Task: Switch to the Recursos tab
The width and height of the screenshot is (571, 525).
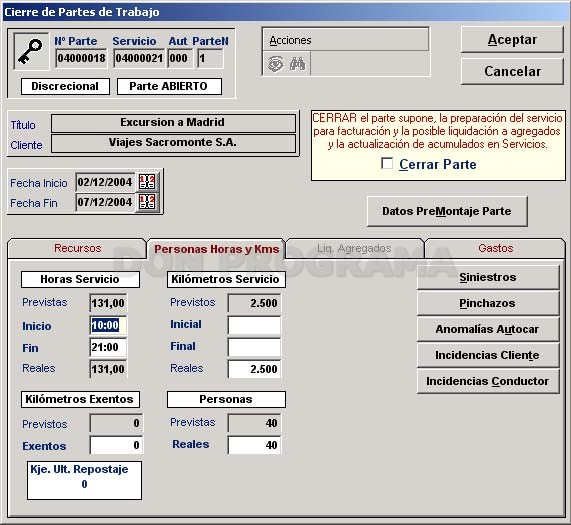Action: tap(77, 248)
